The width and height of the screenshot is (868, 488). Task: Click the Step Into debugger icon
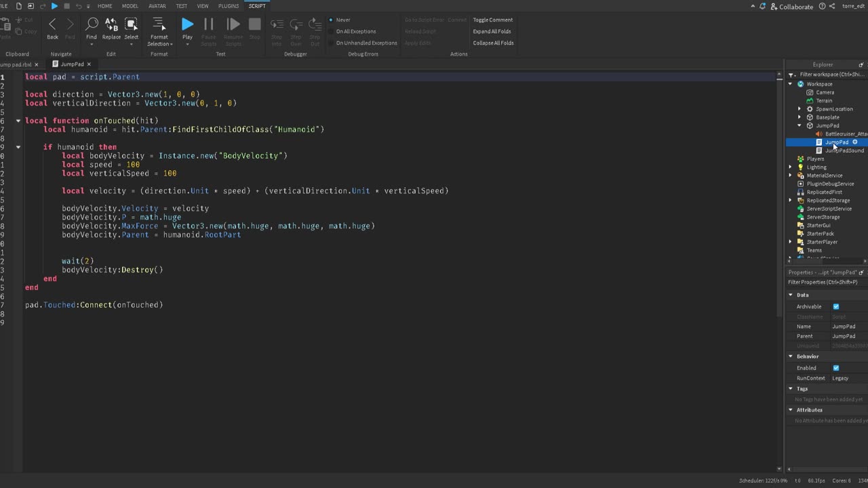[277, 24]
